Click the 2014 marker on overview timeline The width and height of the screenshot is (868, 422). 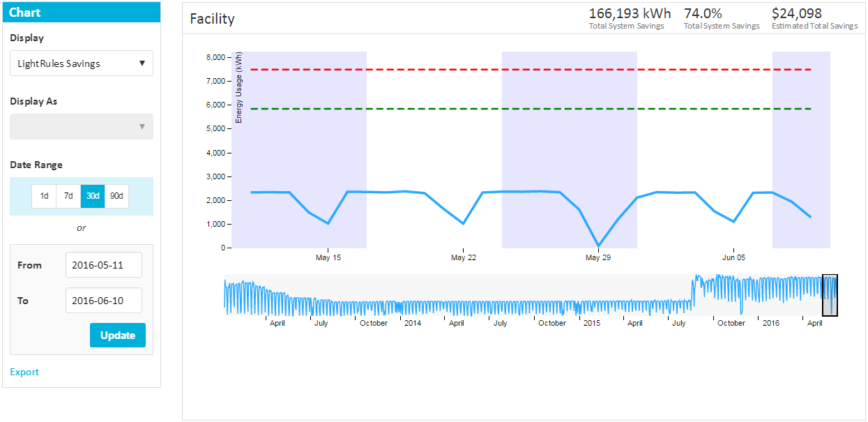pos(412,323)
